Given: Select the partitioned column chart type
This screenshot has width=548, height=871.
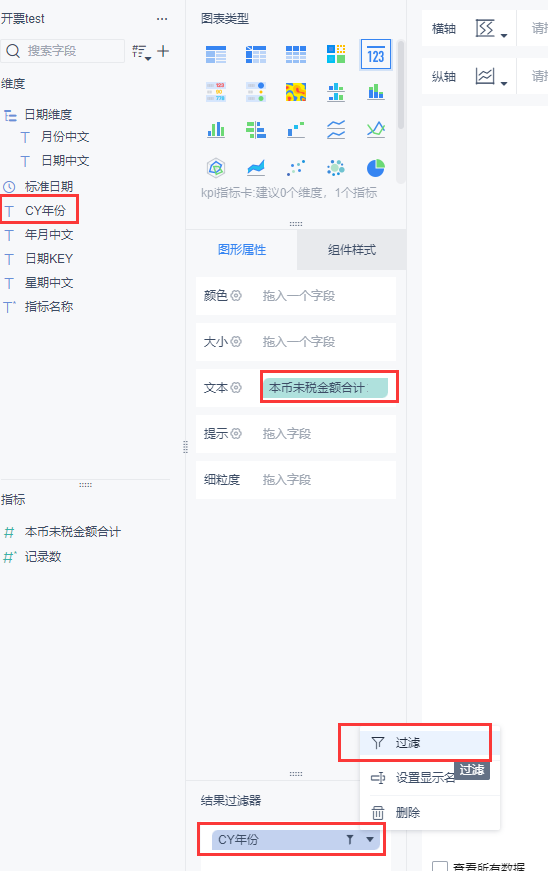Looking at the screenshot, I should pyautogui.click(x=336, y=92).
